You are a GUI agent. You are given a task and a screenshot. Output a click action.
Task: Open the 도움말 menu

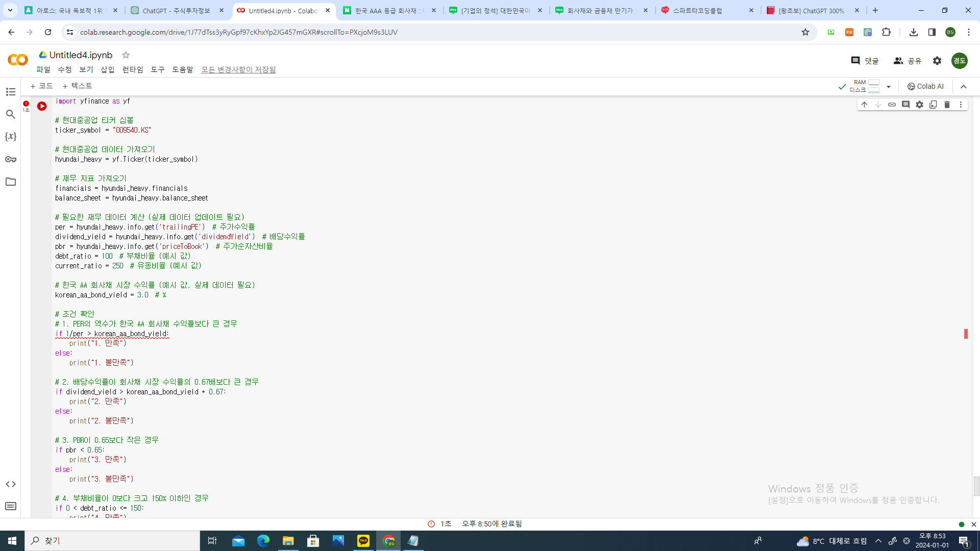point(183,70)
